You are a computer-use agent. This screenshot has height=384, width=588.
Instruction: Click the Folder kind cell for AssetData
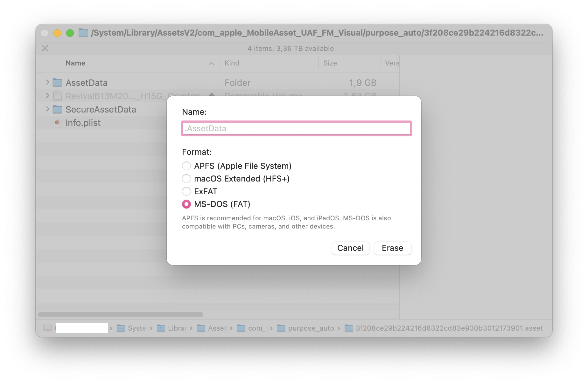(x=237, y=83)
